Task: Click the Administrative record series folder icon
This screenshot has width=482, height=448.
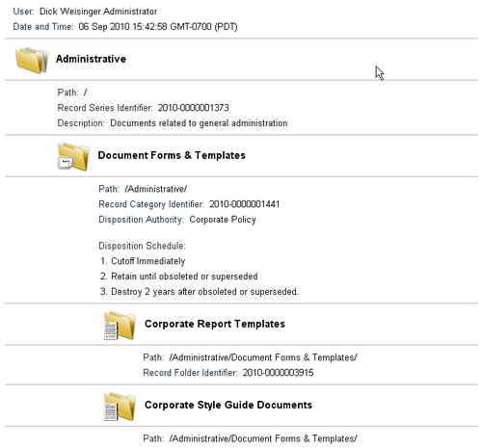Action: (32, 60)
